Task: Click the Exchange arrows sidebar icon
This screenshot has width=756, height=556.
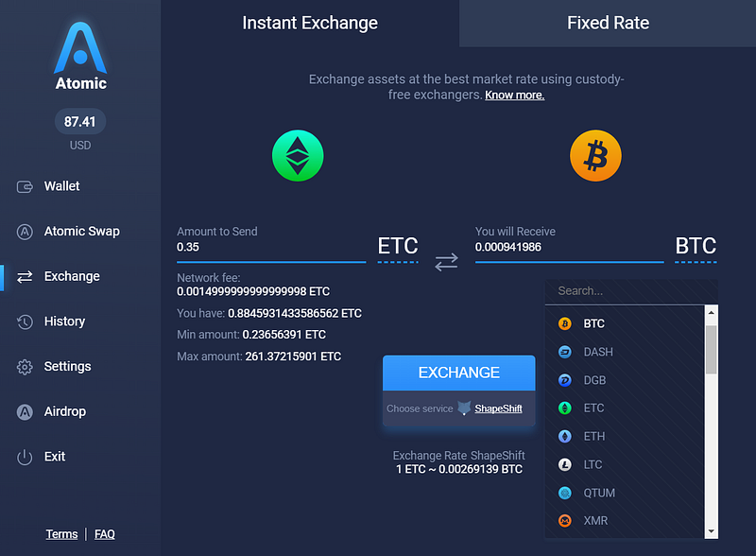Action: coord(25,276)
